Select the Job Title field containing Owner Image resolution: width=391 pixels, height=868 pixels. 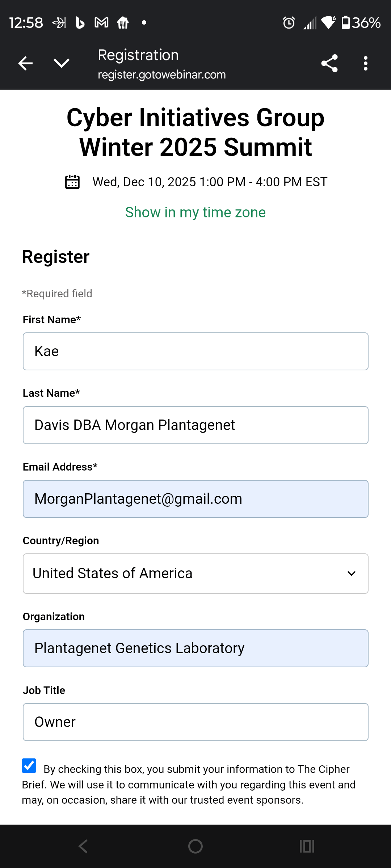coord(195,722)
